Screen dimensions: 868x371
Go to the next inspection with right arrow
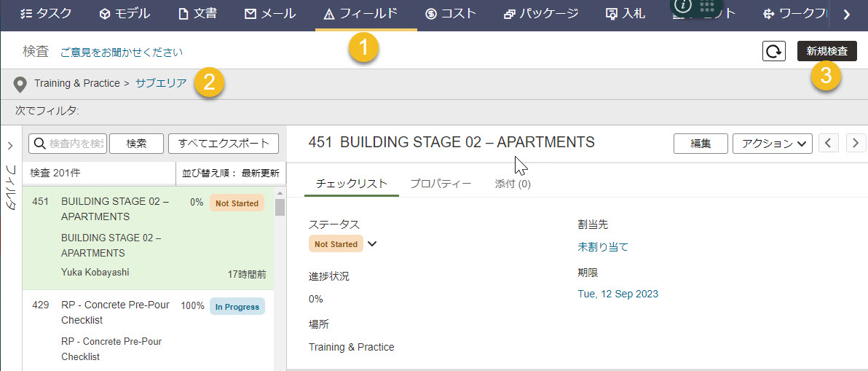coord(856,143)
